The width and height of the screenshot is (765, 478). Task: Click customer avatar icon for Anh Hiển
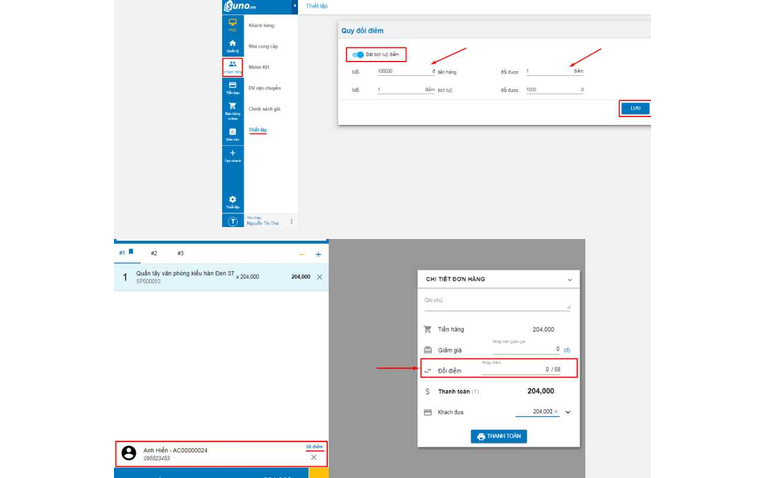[x=129, y=453]
